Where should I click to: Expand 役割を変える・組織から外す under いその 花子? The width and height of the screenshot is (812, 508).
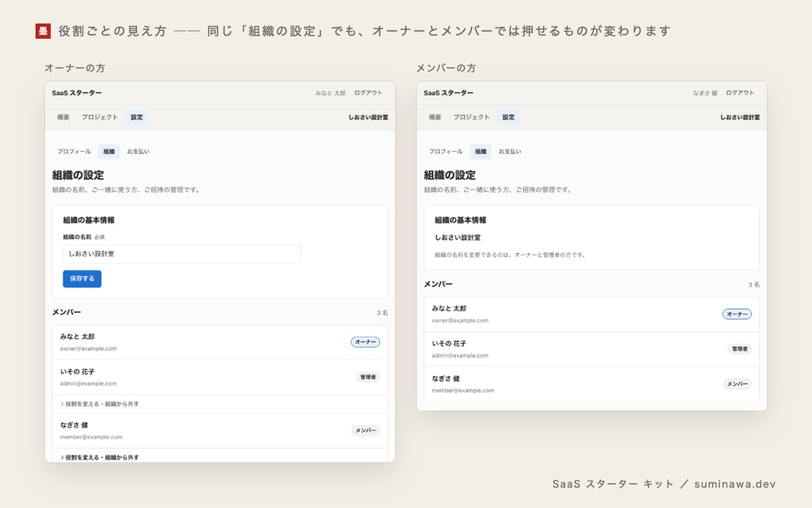click(x=99, y=404)
